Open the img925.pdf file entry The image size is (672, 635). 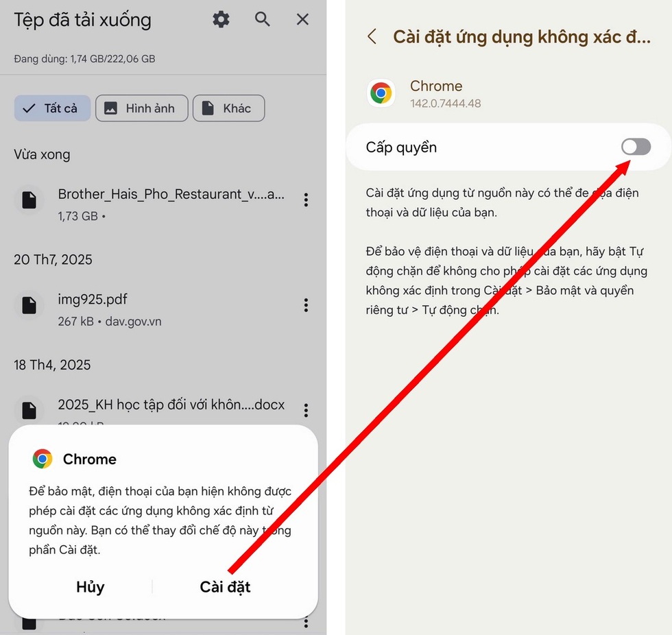(137, 305)
